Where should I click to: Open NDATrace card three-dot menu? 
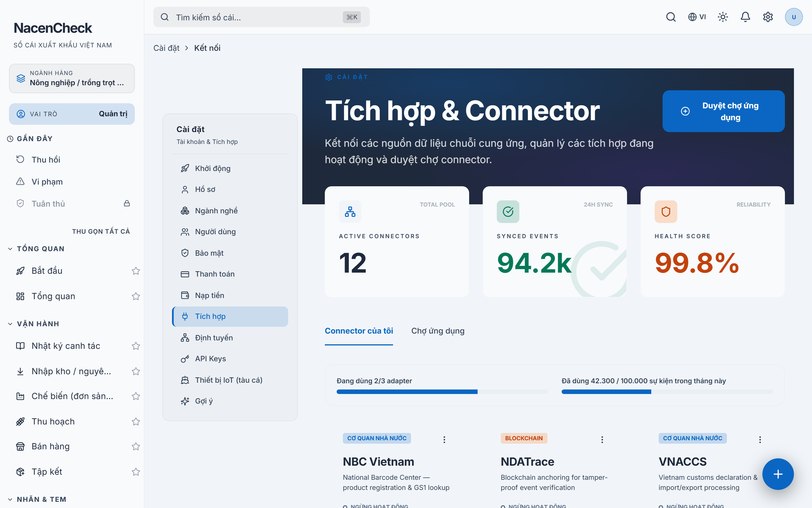[x=602, y=440]
